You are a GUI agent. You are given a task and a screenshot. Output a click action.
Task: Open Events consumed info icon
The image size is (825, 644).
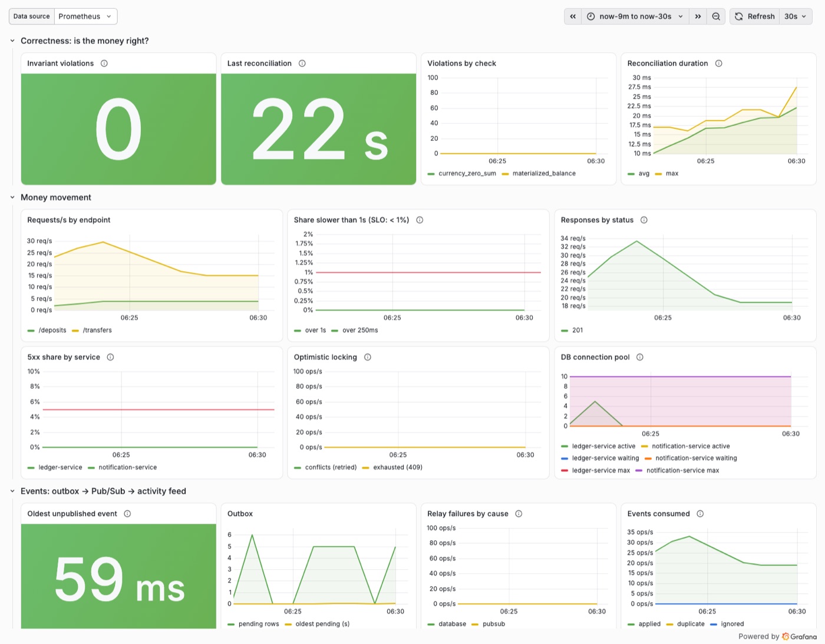[700, 514]
